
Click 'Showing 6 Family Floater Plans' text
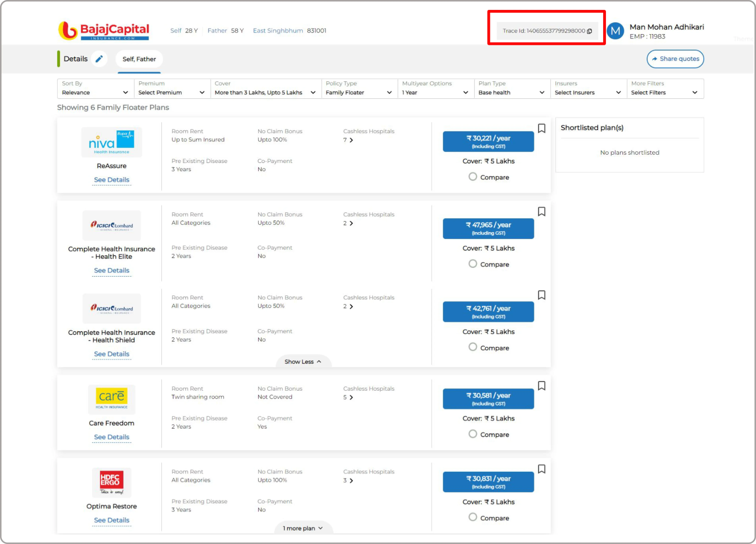click(113, 108)
